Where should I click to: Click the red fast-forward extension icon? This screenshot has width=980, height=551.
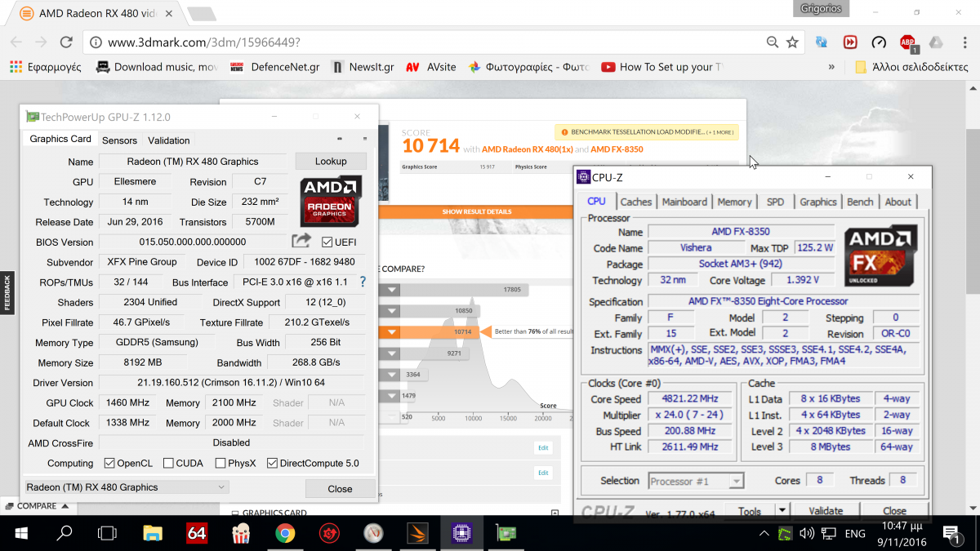coord(850,42)
